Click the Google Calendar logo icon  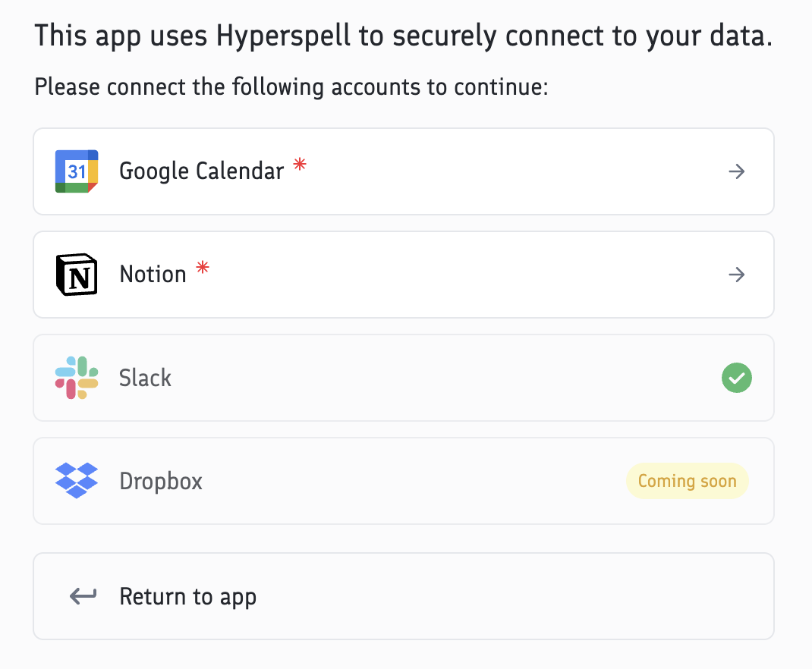[x=77, y=171]
